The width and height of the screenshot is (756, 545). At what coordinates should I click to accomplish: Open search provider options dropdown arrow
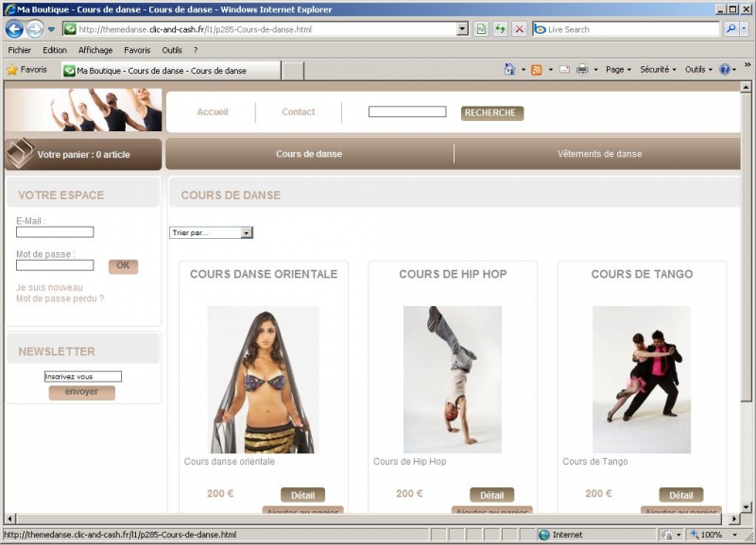[744, 29]
